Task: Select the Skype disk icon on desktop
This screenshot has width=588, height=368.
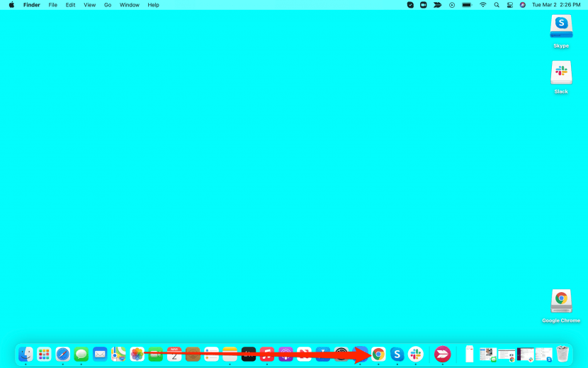Action: [561, 27]
